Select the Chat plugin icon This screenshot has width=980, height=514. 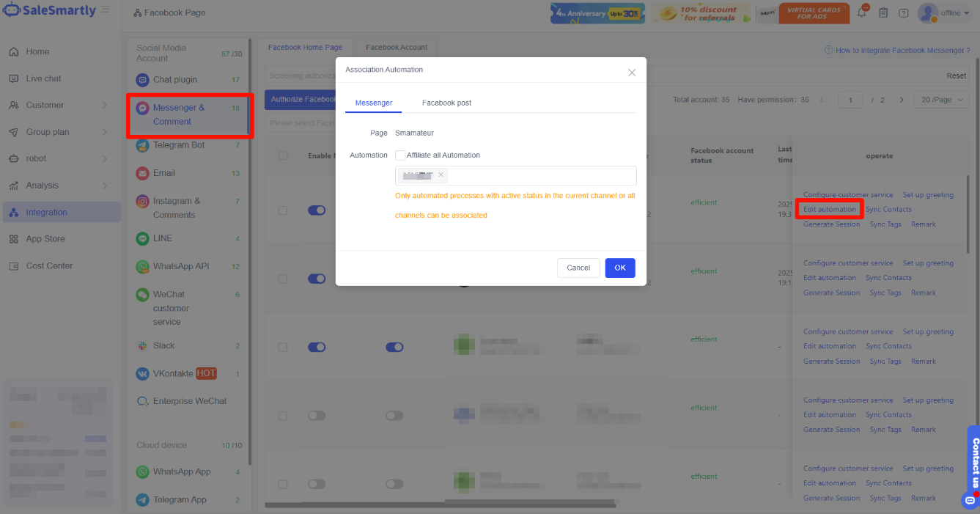142,80
